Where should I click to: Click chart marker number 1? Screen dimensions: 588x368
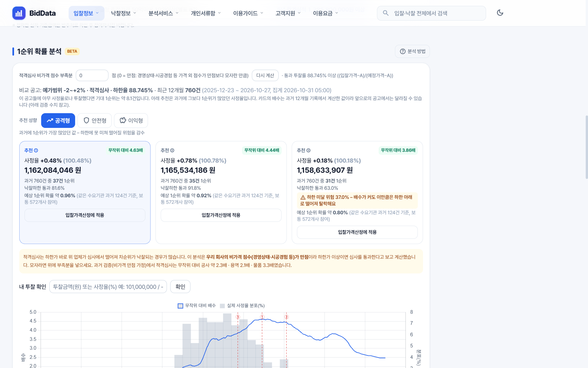click(262, 317)
